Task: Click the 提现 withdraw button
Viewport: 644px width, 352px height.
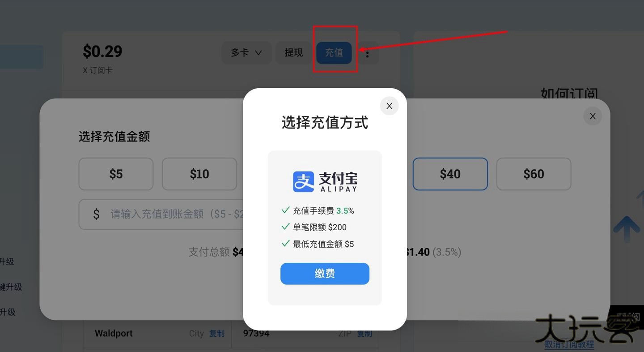Action: [x=294, y=53]
